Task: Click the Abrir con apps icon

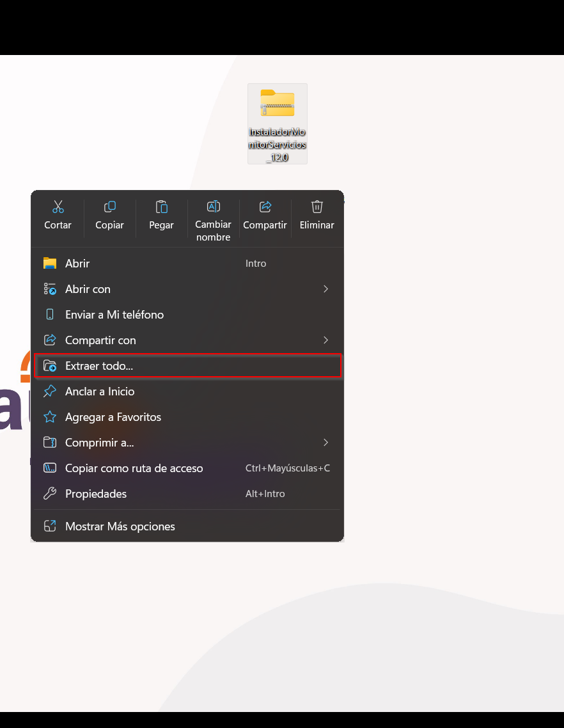Action: [50, 289]
